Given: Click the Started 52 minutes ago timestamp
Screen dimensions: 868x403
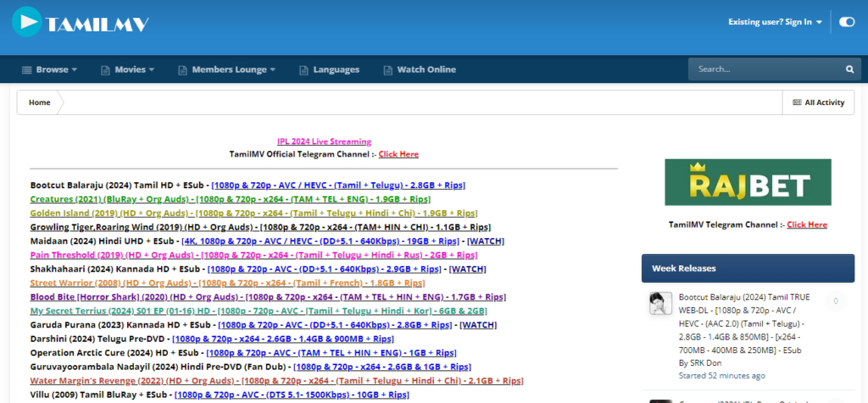Looking at the screenshot, I should click(722, 376).
